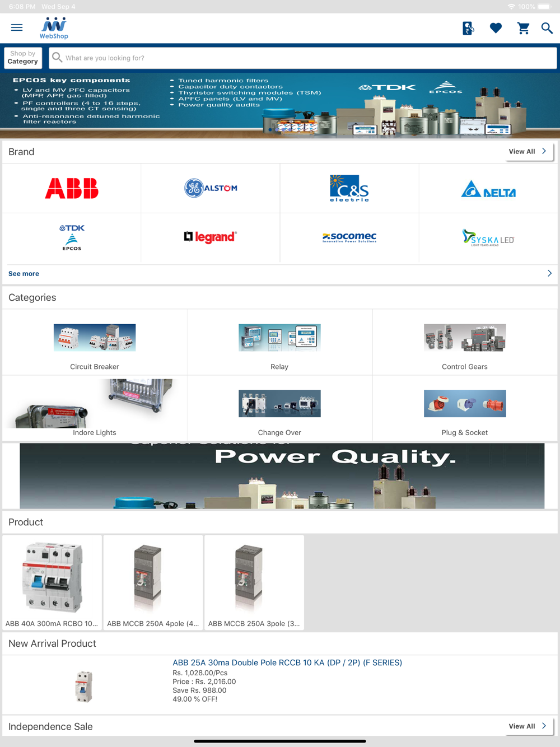Select the Legrand brand logo
This screenshot has height=747, width=560.
pyautogui.click(x=211, y=237)
